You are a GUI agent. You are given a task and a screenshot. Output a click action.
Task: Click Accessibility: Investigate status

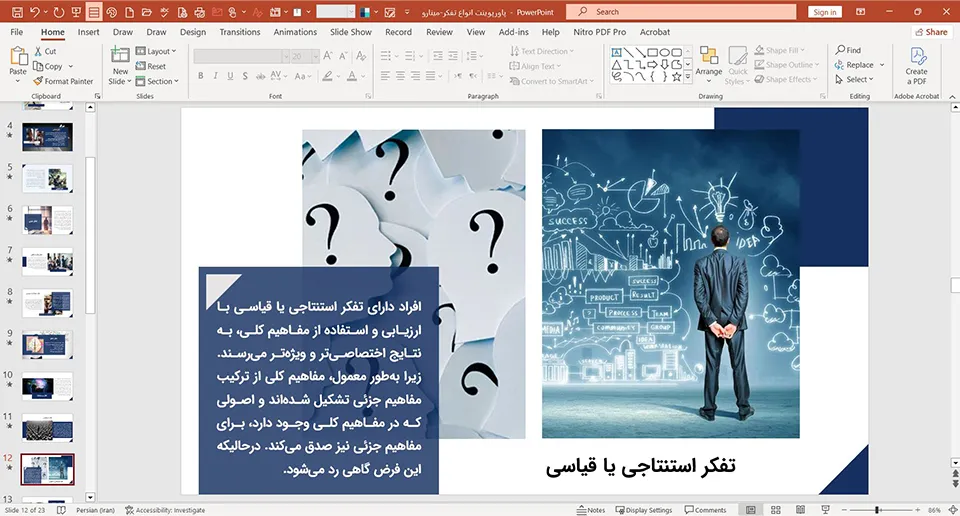click(165, 510)
